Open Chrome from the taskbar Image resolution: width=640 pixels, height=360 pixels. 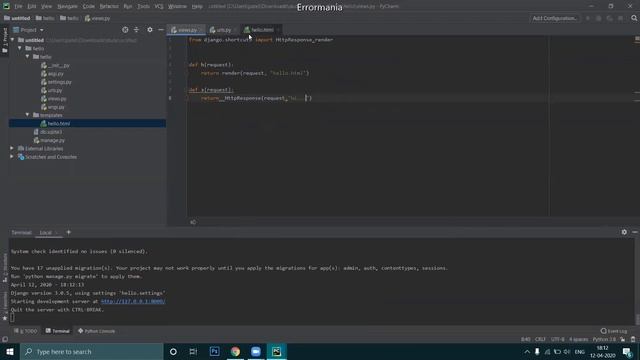pos(235,351)
